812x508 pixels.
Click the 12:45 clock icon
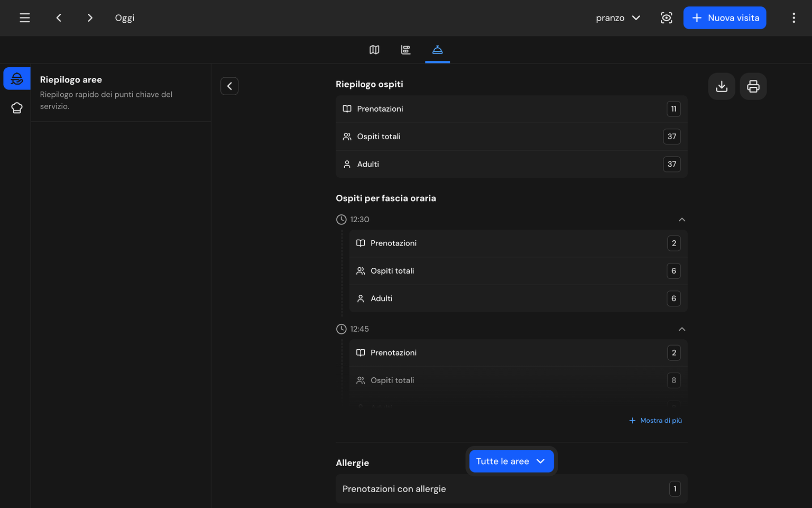pyautogui.click(x=342, y=329)
